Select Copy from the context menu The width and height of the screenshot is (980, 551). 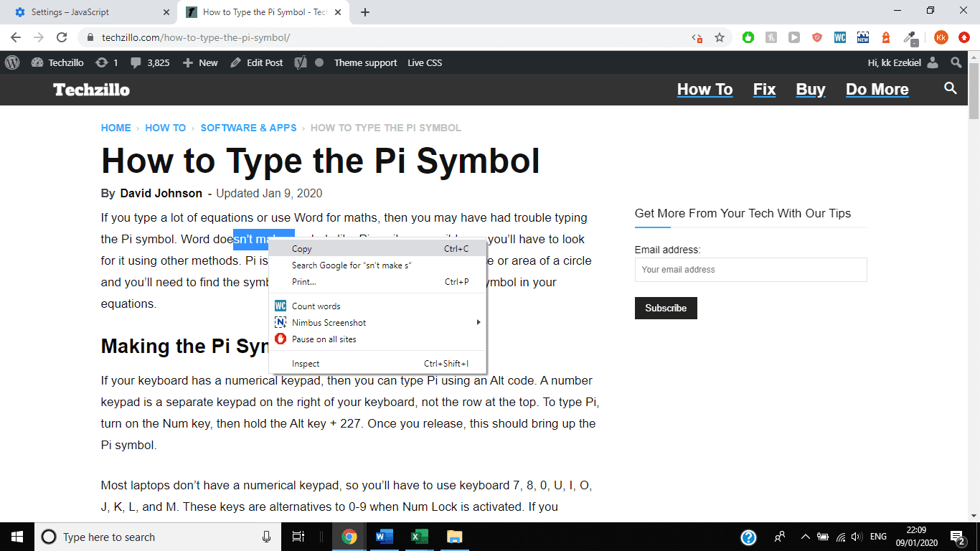pos(301,248)
